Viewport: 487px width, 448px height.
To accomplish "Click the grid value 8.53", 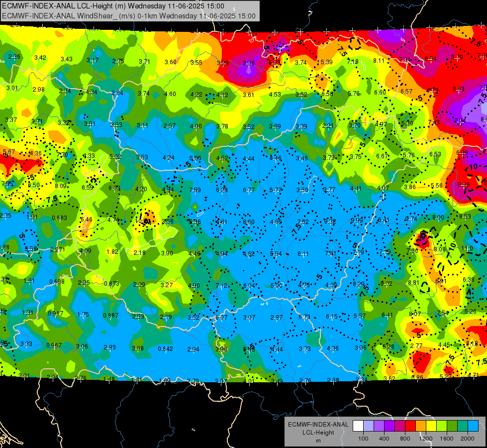I will tap(465, 216).
